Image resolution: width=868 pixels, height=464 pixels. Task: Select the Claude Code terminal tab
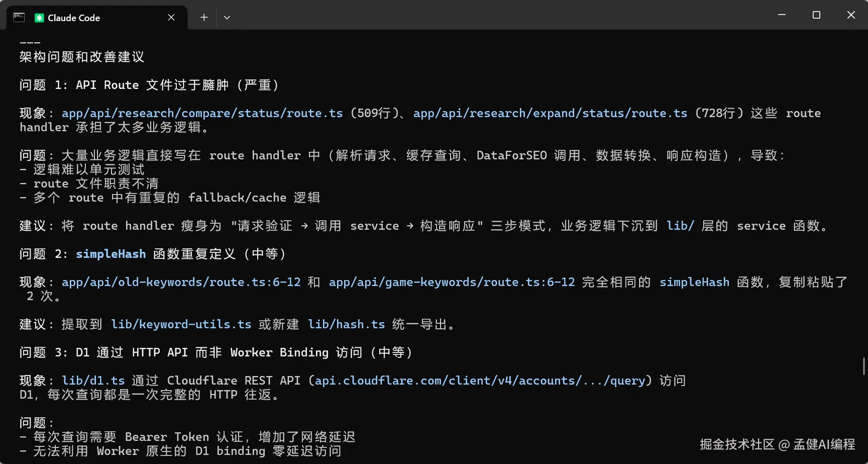[x=96, y=18]
